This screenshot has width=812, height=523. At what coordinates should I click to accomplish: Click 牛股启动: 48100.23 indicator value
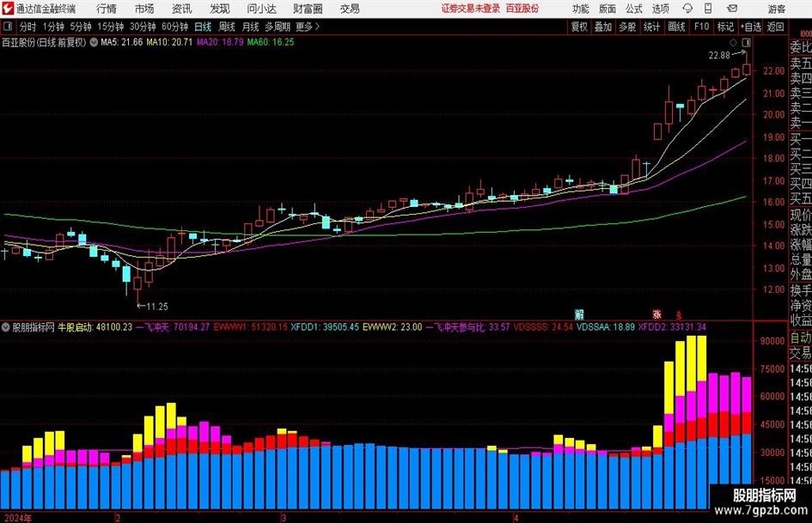(95, 327)
